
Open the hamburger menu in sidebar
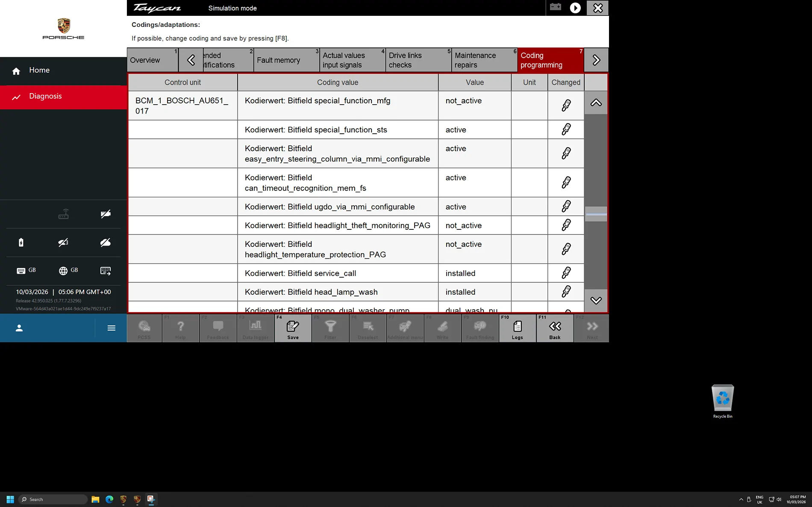point(112,328)
